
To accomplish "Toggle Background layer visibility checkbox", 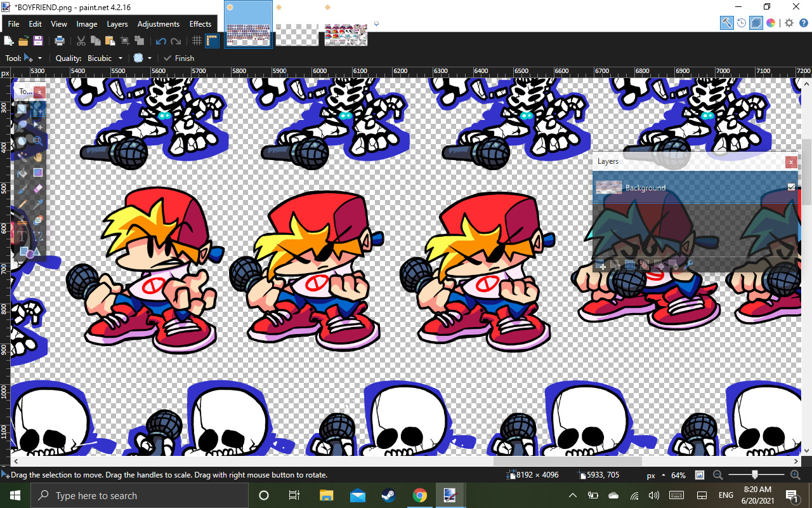I will (790, 187).
